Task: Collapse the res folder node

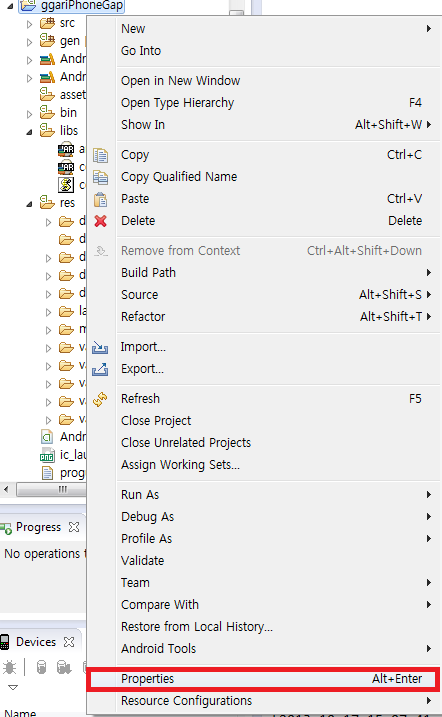Action: click(x=29, y=204)
